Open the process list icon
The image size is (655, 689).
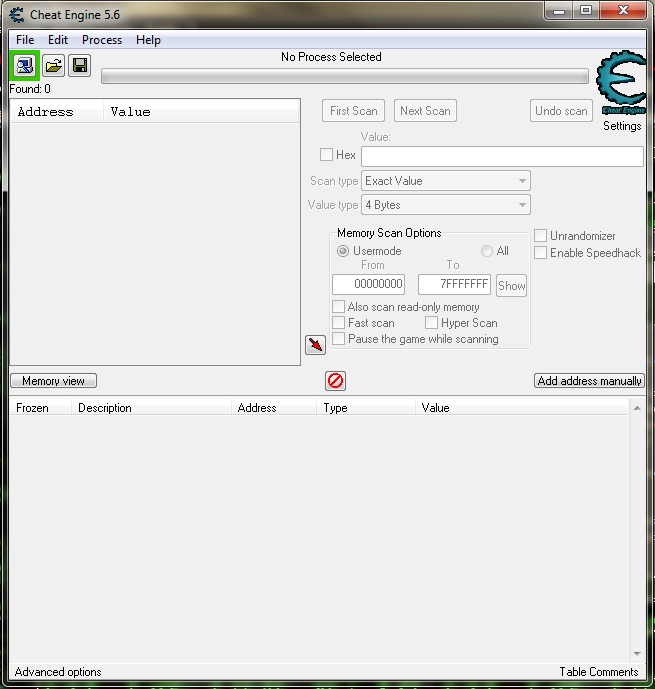point(25,66)
